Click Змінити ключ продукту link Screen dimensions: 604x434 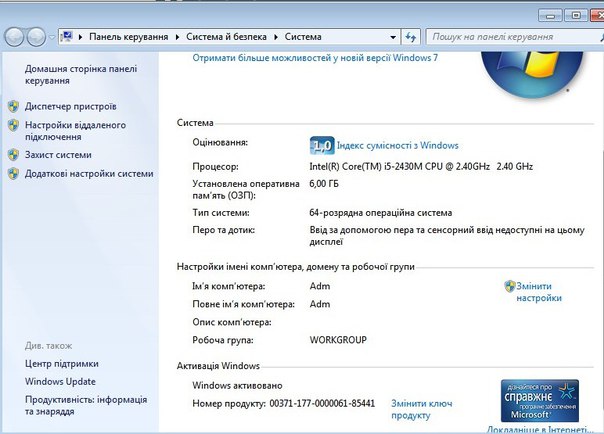(x=421, y=409)
